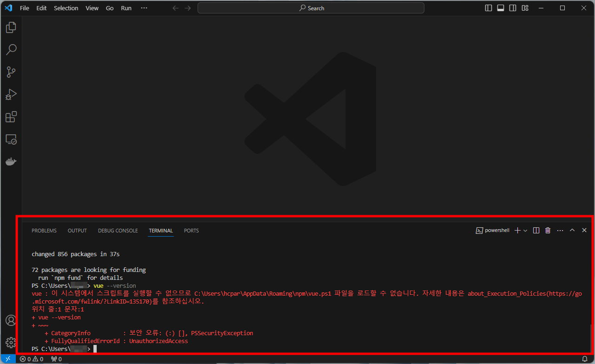Open the Manage gear settings icon
The image size is (595, 364).
11,343
